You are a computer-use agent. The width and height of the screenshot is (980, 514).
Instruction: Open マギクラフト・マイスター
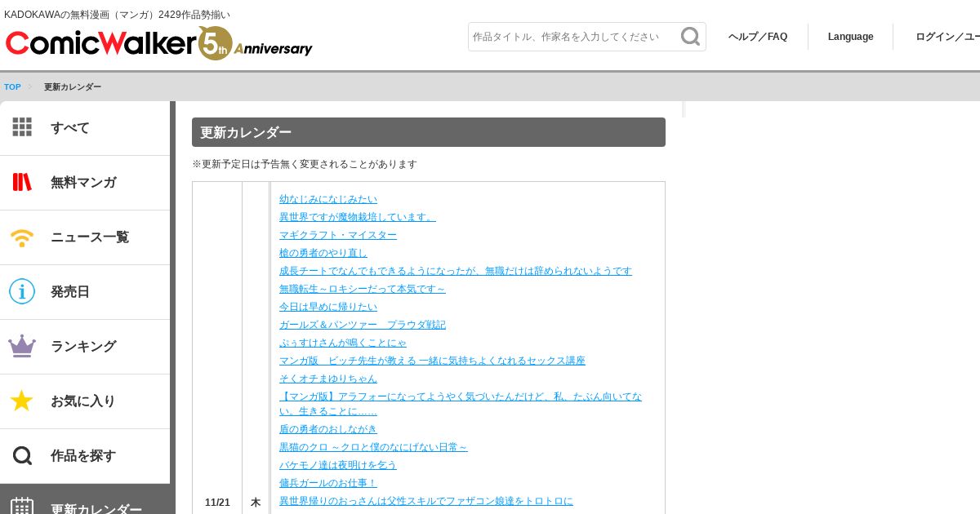pyautogui.click(x=338, y=235)
